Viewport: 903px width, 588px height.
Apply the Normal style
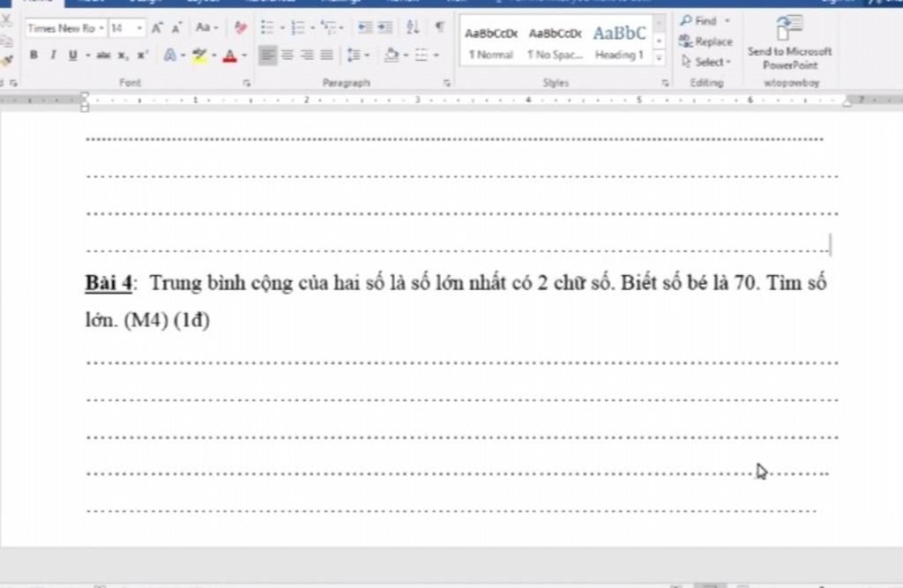coord(490,42)
